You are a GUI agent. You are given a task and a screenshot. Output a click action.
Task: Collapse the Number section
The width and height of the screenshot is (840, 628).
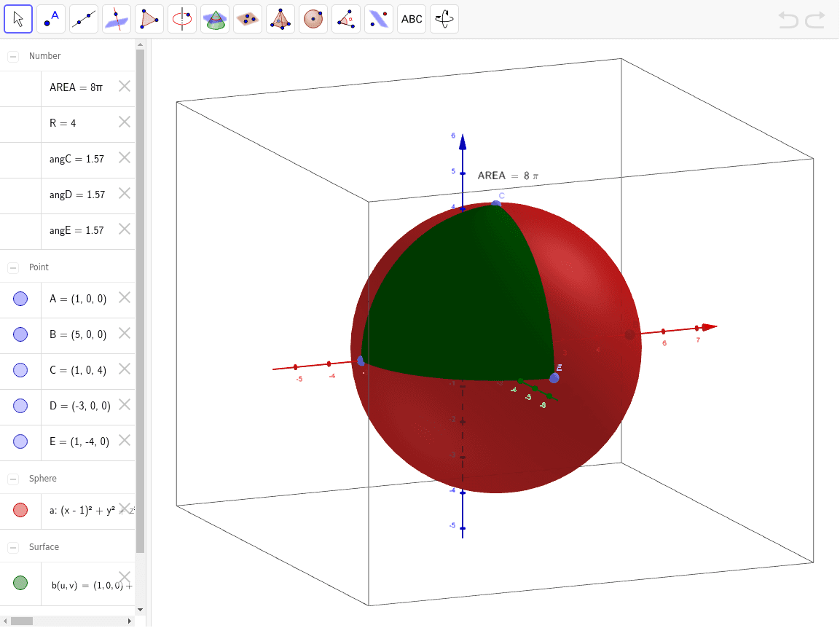[12, 55]
